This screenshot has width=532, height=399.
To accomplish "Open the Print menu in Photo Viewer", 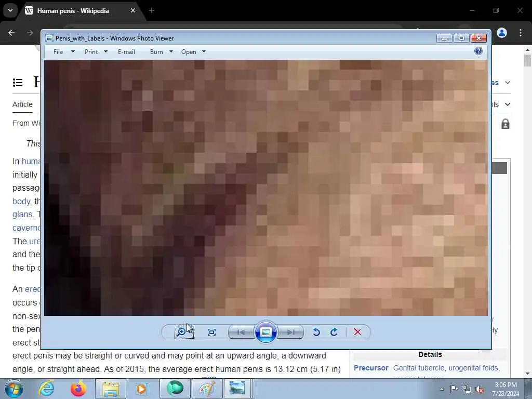I will coord(91,52).
